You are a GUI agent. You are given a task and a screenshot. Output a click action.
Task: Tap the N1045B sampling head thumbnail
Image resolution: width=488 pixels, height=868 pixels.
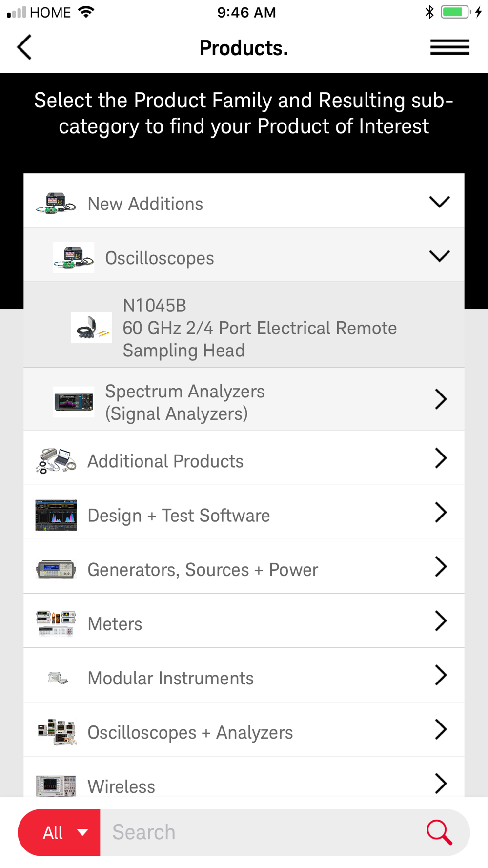(91, 328)
